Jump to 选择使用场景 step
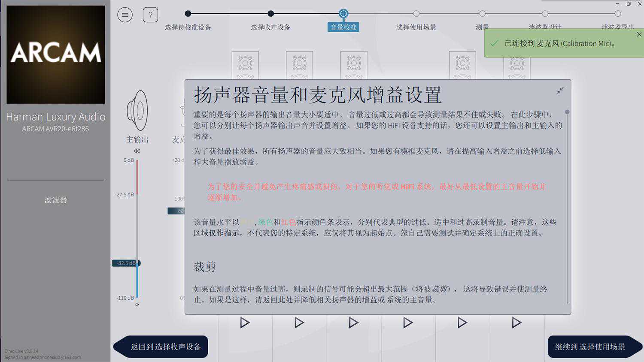The width and height of the screenshot is (644, 362). pos(416,14)
